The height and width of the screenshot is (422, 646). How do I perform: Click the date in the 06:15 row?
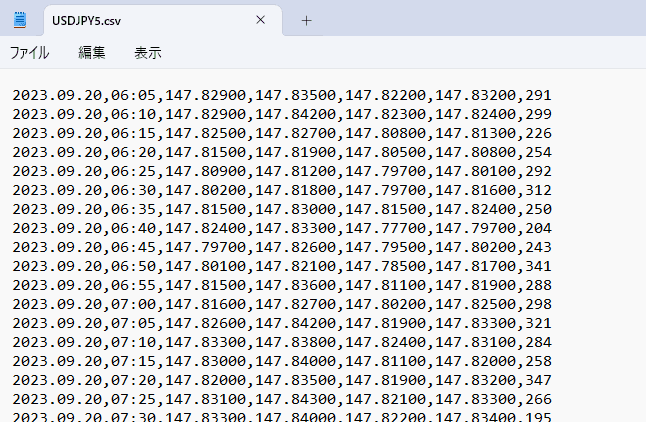pyautogui.click(x=56, y=134)
